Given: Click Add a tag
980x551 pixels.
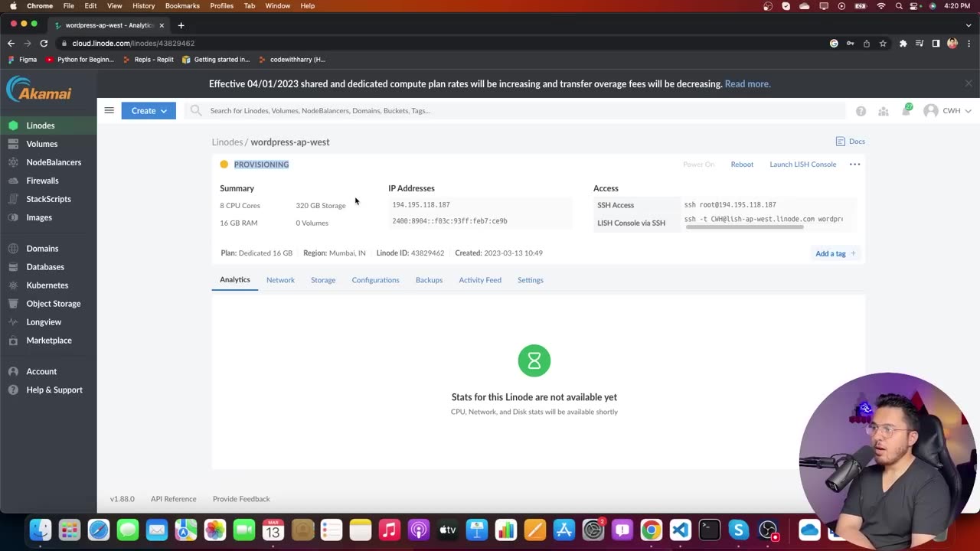Looking at the screenshot, I should pyautogui.click(x=835, y=253).
